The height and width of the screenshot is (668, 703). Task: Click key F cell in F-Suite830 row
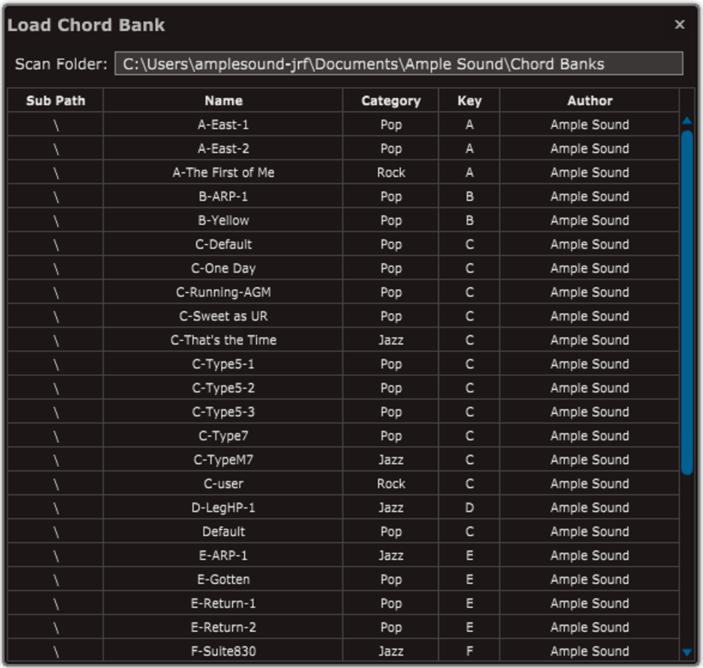[x=469, y=651]
